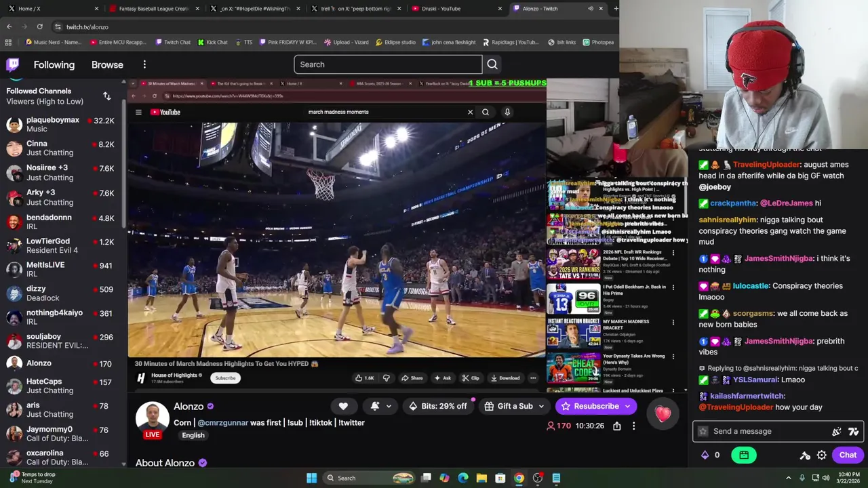The image size is (868, 488).
Task: Open chat settings gear
Action: coord(821,455)
